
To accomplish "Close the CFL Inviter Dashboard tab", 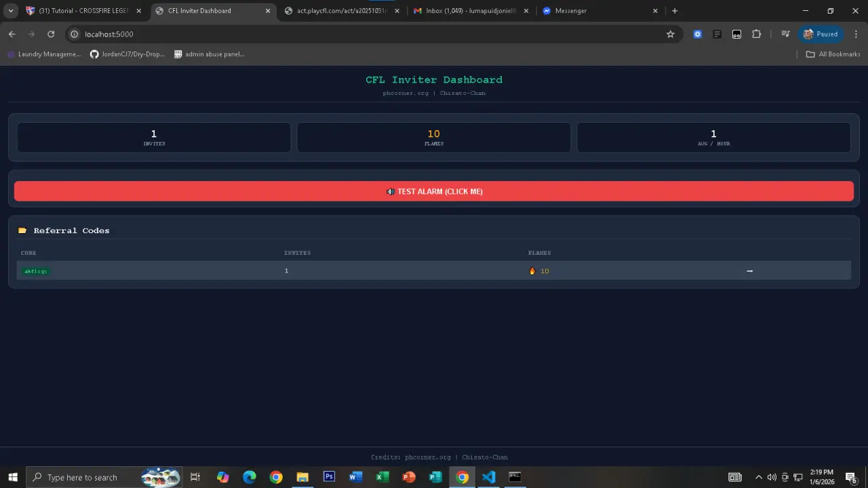I will point(268,11).
